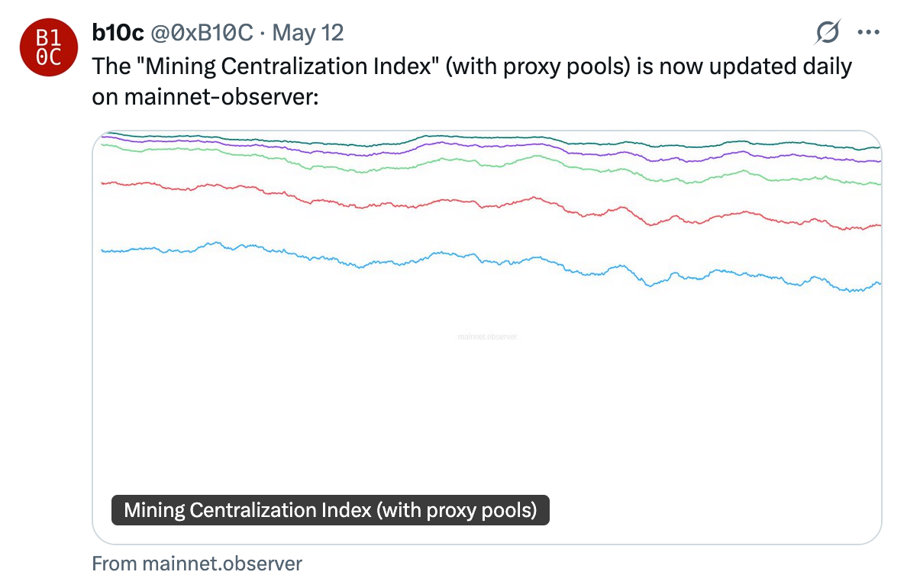
Task: Open the three-dot More options menu
Action: pyautogui.click(x=869, y=32)
